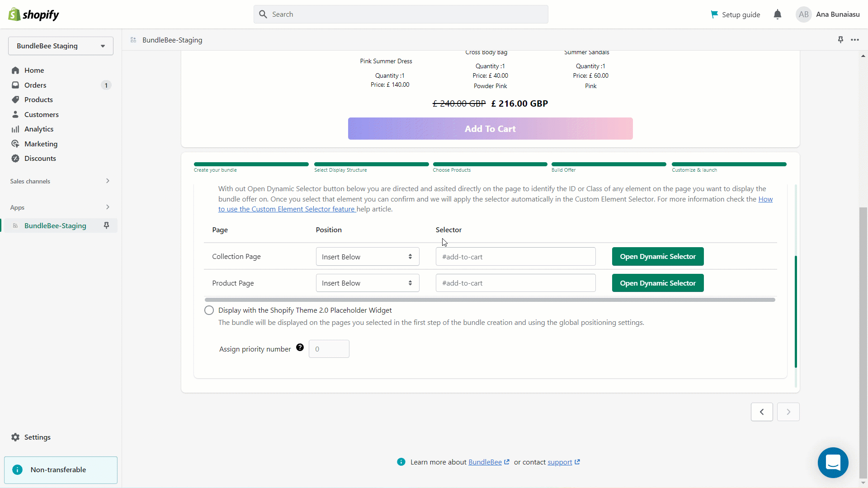The image size is (868, 488).
Task: Expand the Apps section
Action: point(108,207)
